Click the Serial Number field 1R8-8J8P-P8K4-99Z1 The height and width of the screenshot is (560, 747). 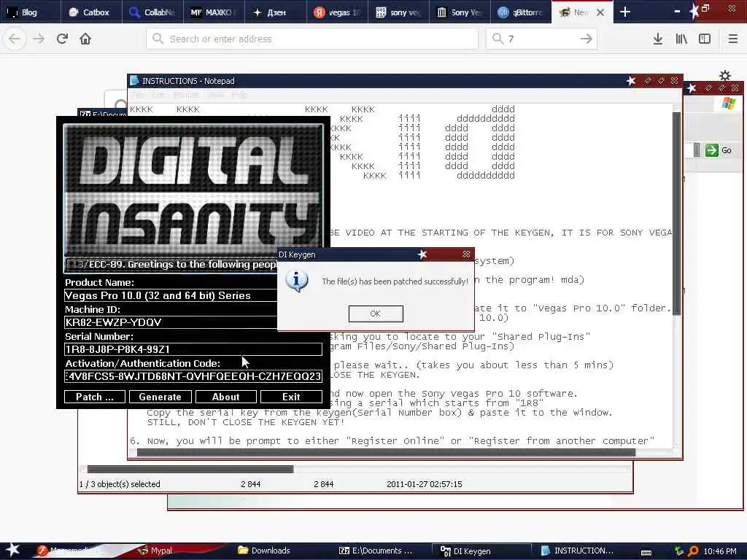pos(193,349)
